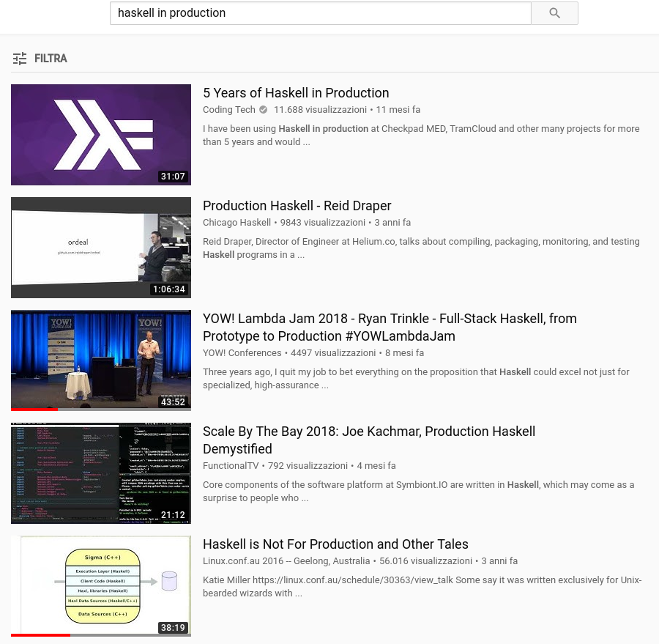Open the 'ordeal' slide thumbnail
Viewport: 659px width, 644px height.
point(101,248)
